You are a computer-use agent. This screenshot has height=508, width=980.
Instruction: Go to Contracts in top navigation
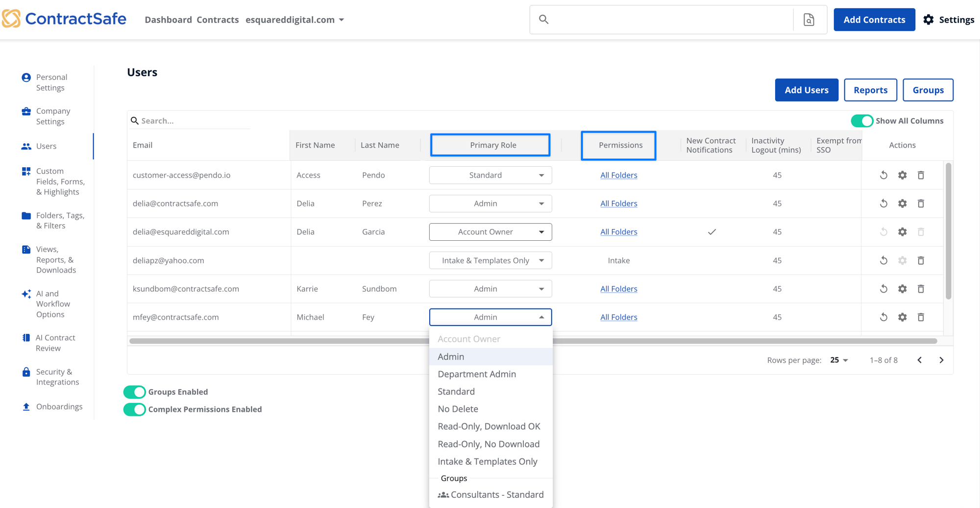(x=218, y=20)
